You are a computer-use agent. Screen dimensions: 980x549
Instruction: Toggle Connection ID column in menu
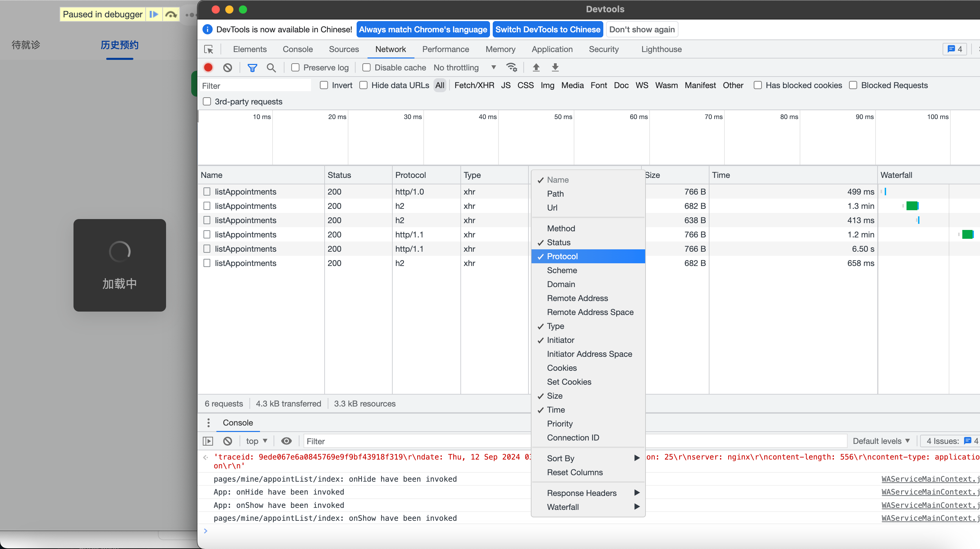point(588,438)
